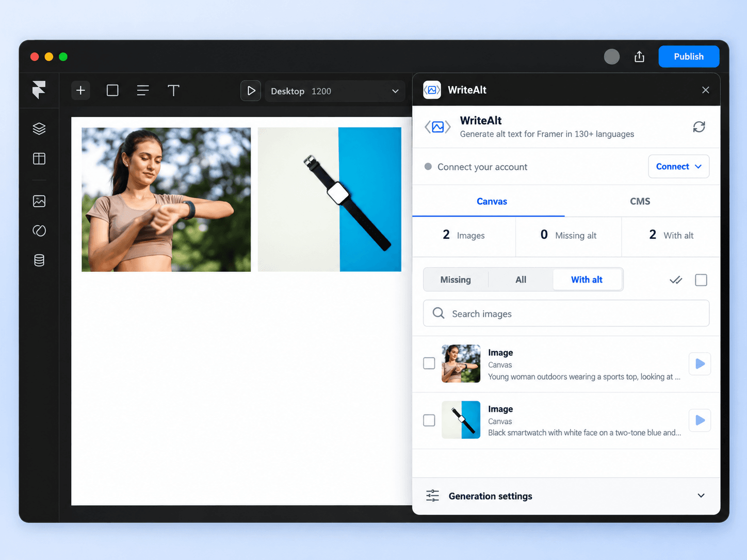Expand the Generation settings section
The height and width of the screenshot is (560, 747).
click(566, 496)
